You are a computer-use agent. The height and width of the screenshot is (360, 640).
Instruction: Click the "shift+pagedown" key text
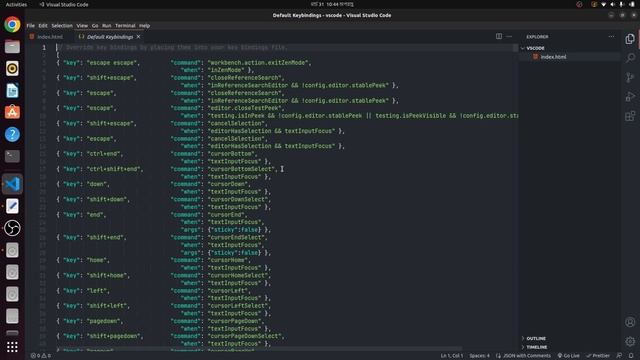click(x=113, y=336)
